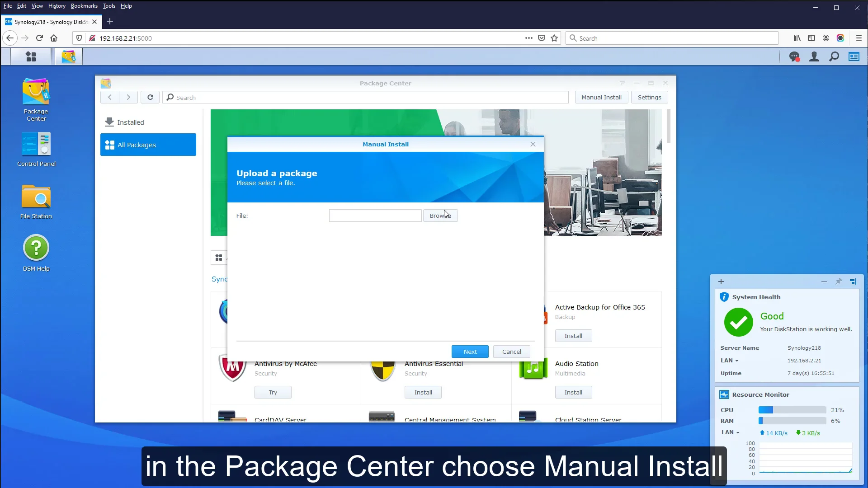
Task: Add a widget with the plus icon
Action: [x=721, y=282]
